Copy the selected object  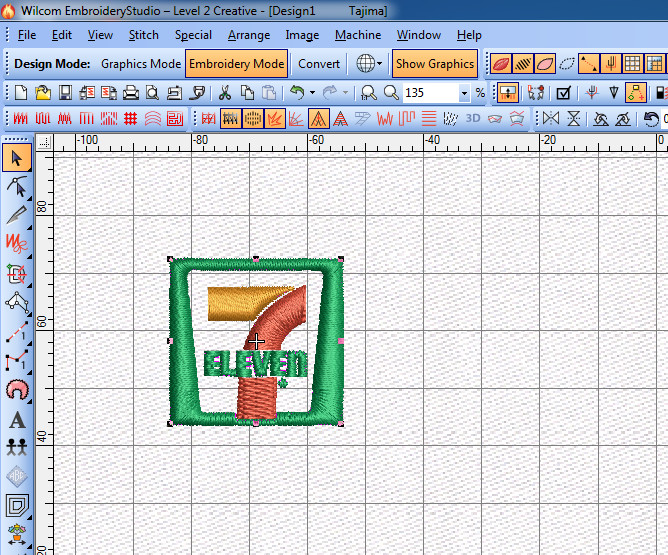(247, 92)
